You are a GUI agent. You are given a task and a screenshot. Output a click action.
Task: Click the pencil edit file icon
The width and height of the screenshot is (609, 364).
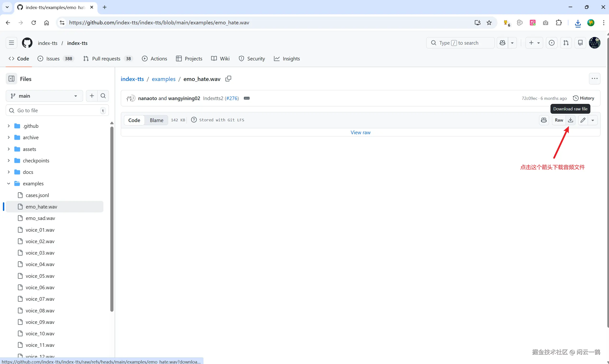(583, 120)
